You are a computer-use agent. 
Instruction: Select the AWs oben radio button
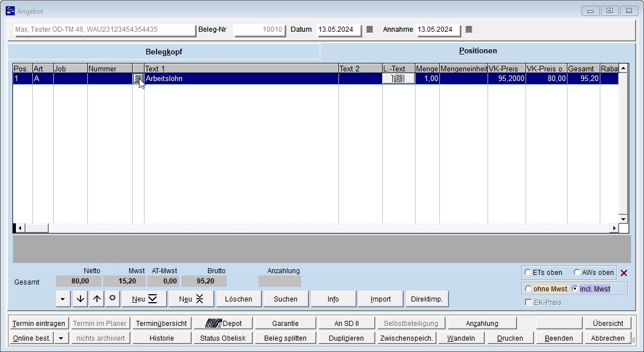(x=577, y=272)
